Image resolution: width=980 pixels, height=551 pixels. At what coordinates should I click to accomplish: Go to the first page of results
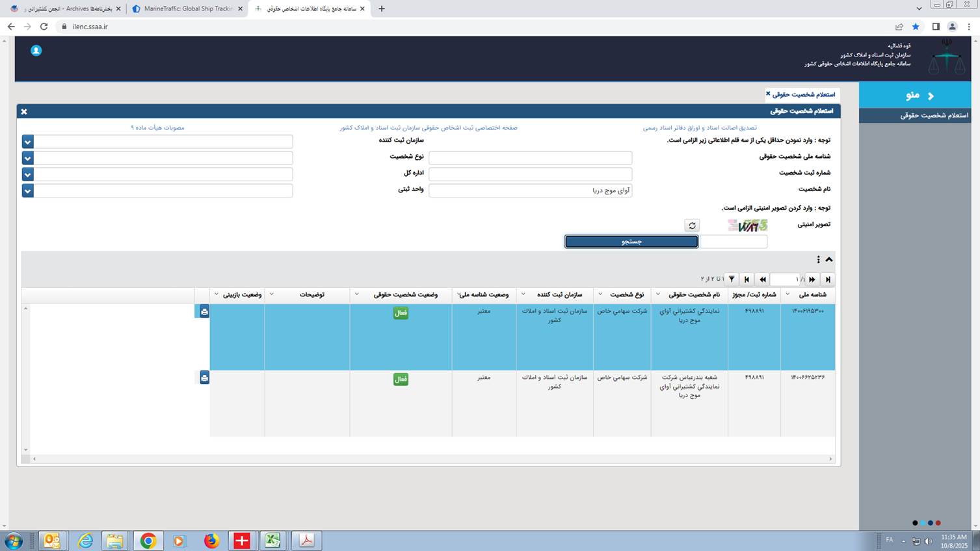[827, 279]
